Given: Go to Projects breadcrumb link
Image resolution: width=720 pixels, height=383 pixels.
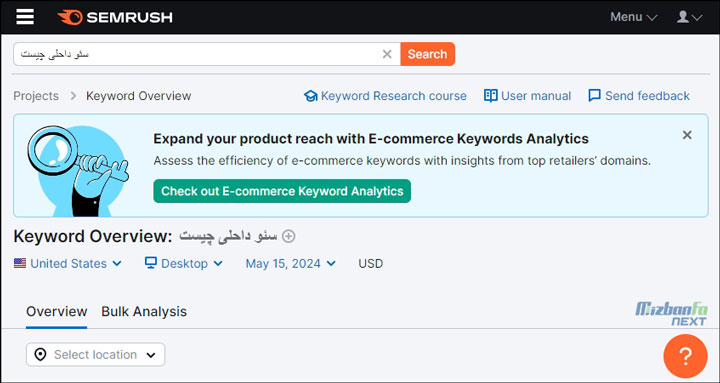Looking at the screenshot, I should point(36,96).
